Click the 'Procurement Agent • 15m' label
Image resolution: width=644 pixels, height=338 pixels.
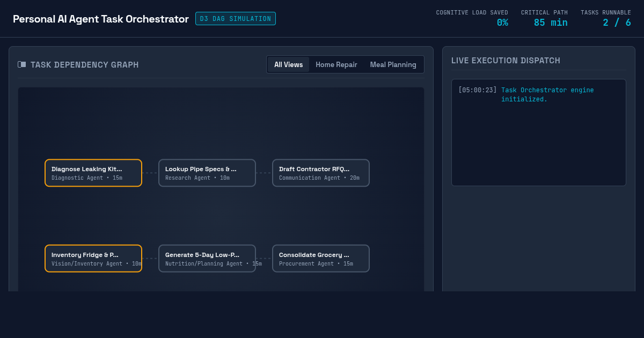tap(316, 263)
